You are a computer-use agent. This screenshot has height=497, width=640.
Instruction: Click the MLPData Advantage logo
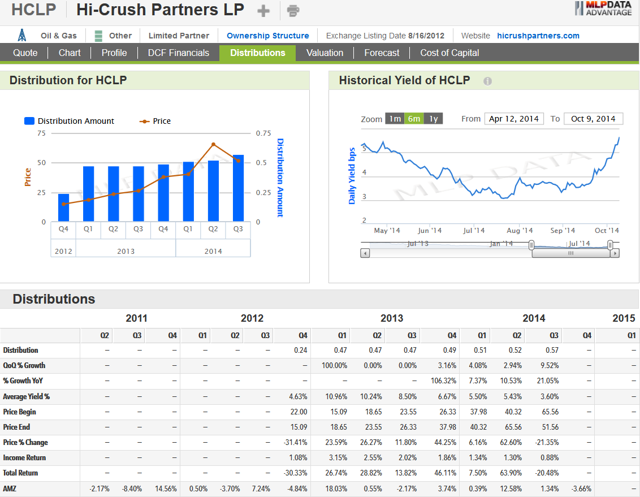point(603,8)
